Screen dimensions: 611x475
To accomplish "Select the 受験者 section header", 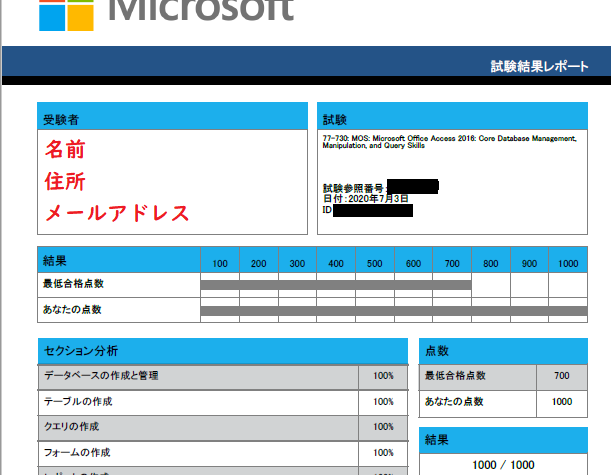I will click(172, 116).
